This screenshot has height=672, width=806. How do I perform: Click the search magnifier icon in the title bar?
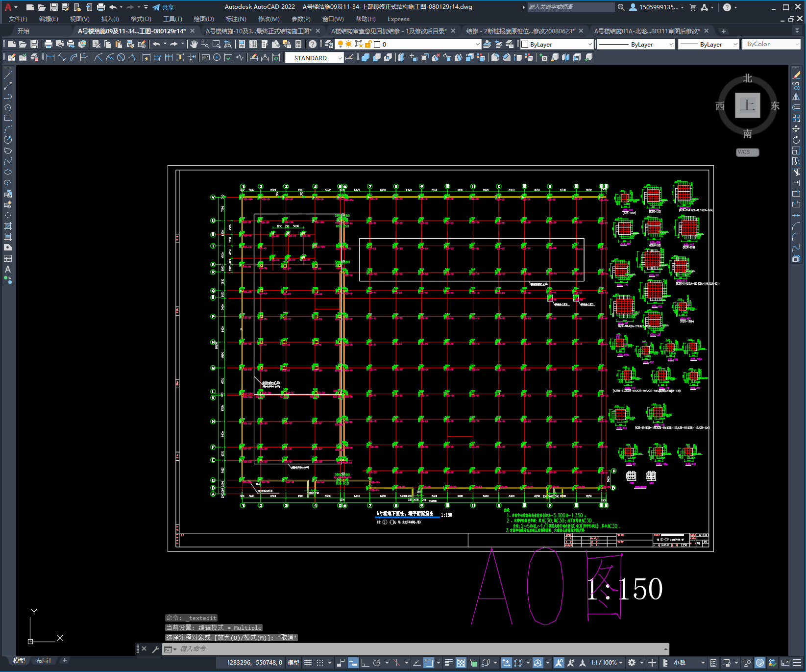[621, 7]
